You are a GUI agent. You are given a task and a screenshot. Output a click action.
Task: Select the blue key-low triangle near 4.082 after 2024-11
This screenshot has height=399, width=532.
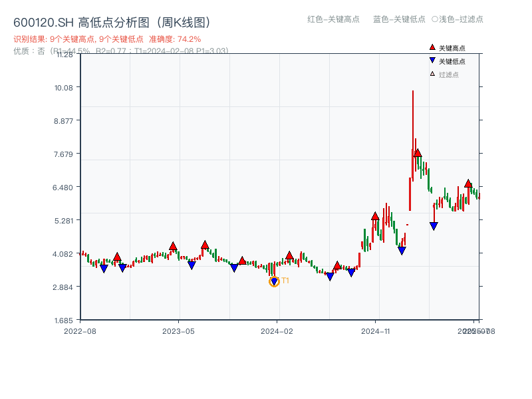pos(402,251)
